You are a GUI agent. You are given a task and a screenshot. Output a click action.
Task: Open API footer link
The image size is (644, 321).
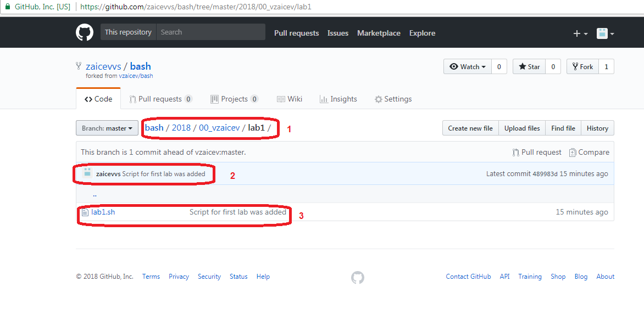(x=505, y=277)
